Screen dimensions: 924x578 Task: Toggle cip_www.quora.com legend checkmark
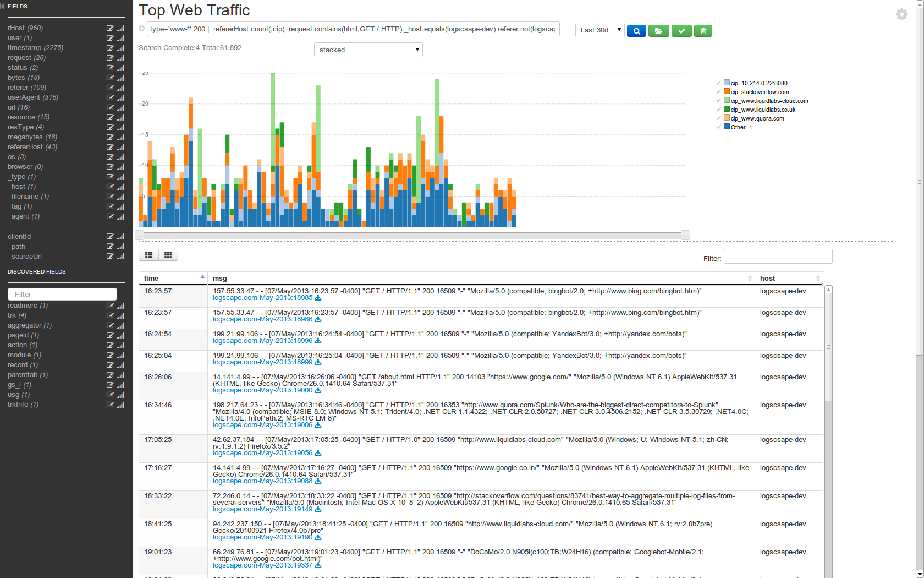click(x=719, y=118)
